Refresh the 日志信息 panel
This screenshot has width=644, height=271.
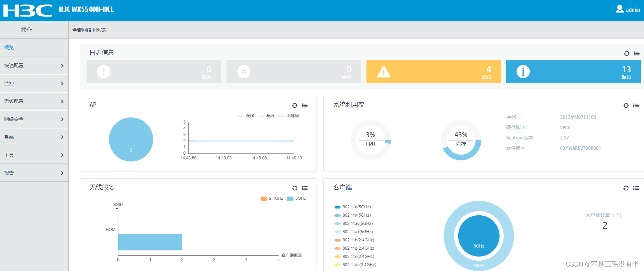(x=627, y=53)
